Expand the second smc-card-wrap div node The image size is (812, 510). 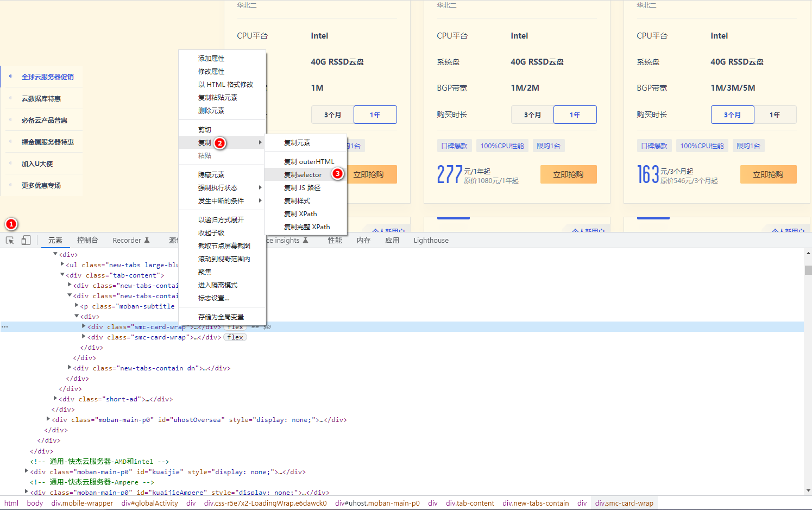[x=84, y=337]
